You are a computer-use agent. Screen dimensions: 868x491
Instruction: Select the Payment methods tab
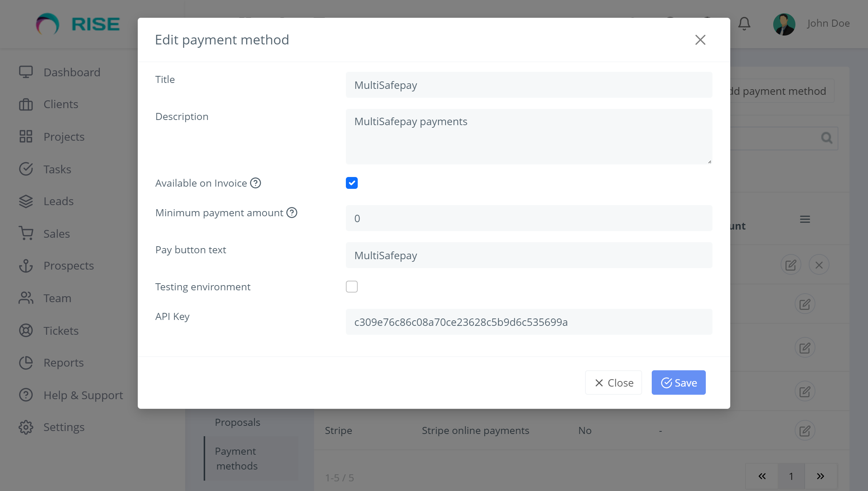237,458
